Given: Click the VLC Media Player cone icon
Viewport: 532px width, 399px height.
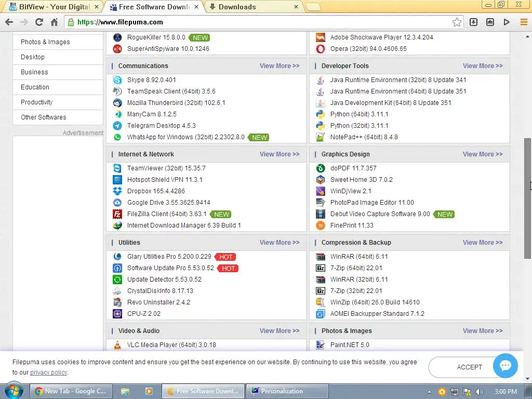Looking at the screenshot, I should pyautogui.click(x=117, y=345).
